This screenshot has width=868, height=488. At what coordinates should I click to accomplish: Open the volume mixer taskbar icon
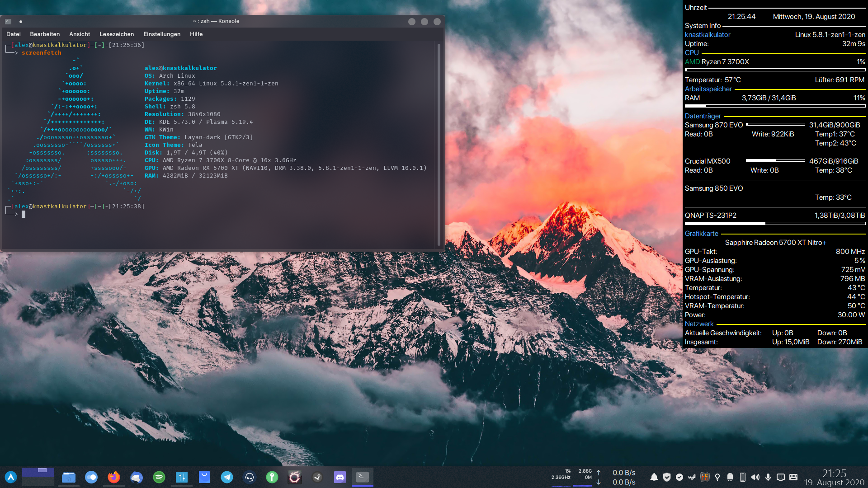click(x=182, y=477)
